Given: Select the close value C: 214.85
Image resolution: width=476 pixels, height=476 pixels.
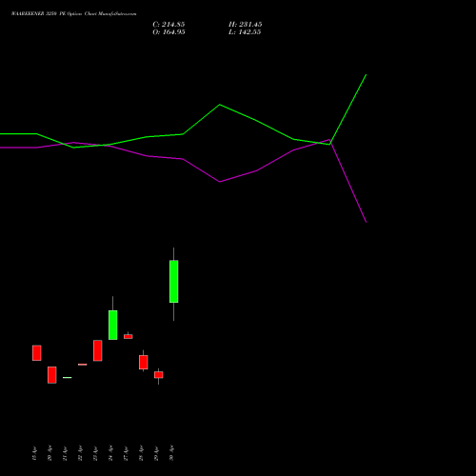Looking at the screenshot, I should pos(169,25).
